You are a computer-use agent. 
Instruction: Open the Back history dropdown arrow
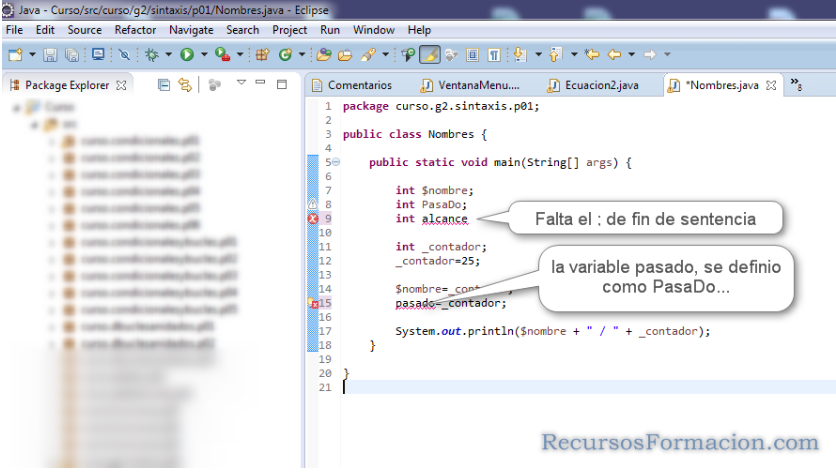click(x=631, y=54)
